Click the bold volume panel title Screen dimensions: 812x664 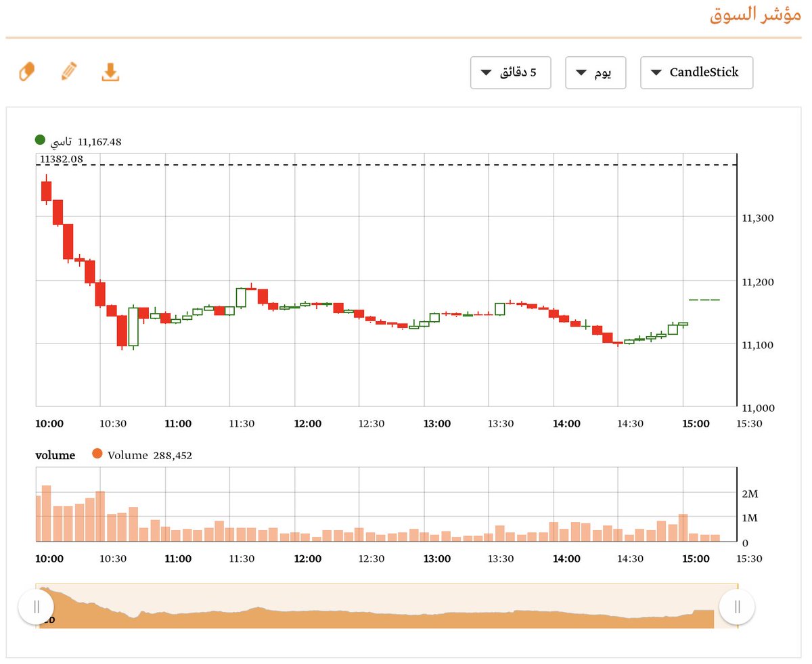pos(55,456)
